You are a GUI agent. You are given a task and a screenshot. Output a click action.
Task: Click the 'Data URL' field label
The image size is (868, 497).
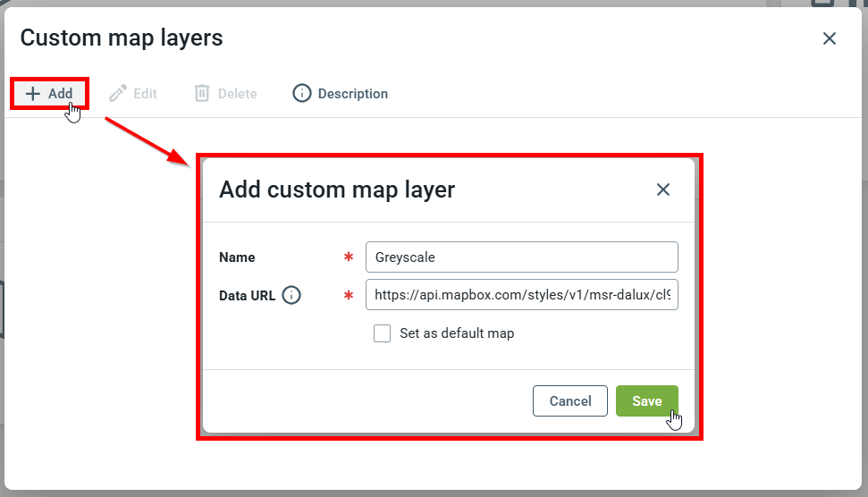tap(247, 295)
